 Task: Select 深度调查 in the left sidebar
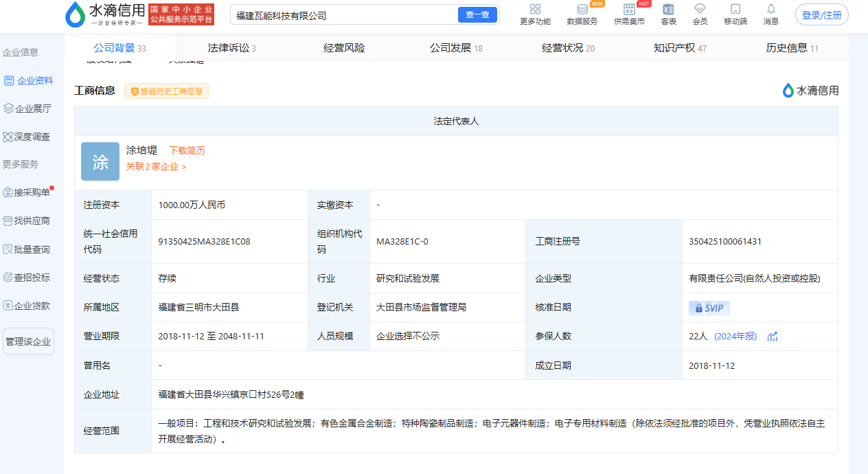point(27,137)
